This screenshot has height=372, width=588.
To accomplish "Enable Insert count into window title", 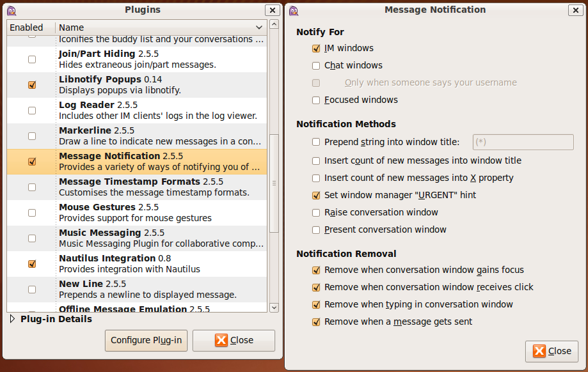I will point(316,160).
